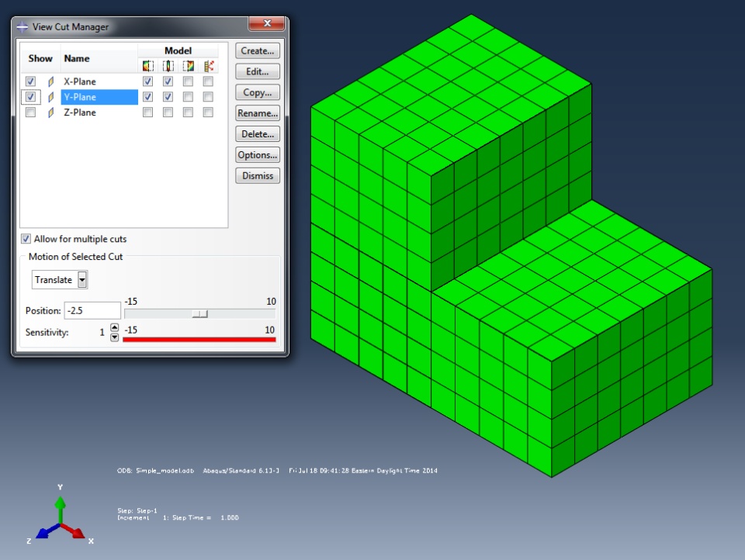745x560 pixels.
Task: Click the View Cut Manager title bar icon
Action: (22, 26)
